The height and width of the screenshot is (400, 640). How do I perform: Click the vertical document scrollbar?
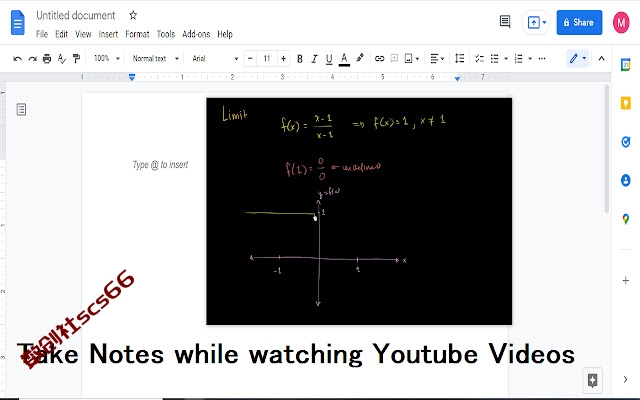coord(607,149)
